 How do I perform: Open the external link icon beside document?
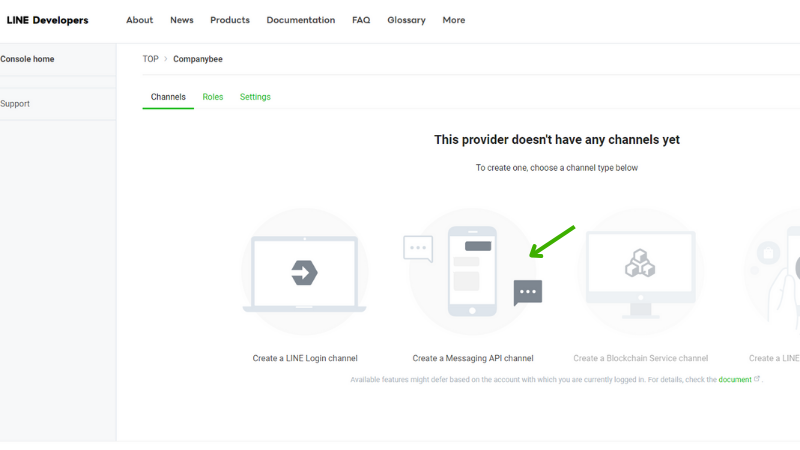[757, 379]
